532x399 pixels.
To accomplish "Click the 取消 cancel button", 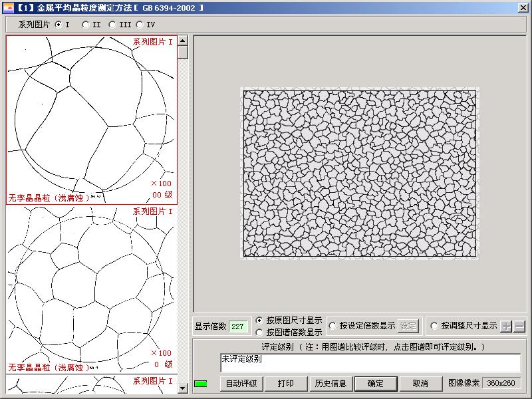I will [x=420, y=384].
